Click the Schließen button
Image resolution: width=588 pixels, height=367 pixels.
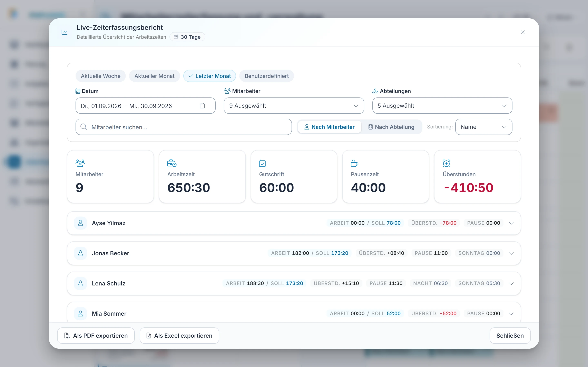510,335
